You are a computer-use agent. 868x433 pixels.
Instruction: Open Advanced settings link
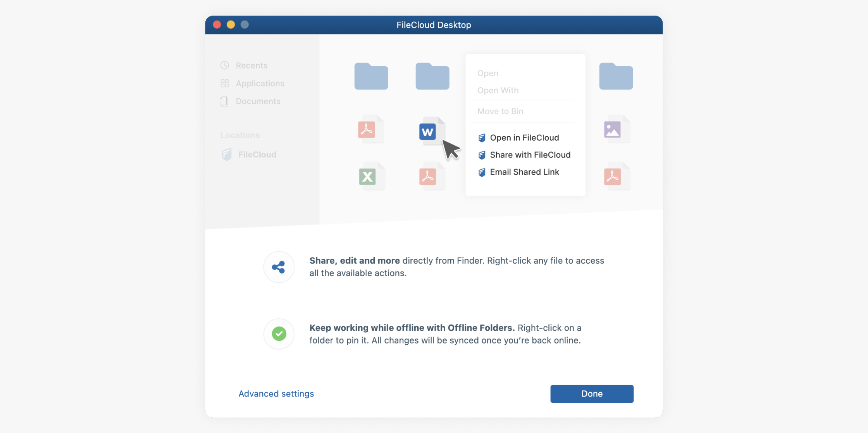click(276, 393)
